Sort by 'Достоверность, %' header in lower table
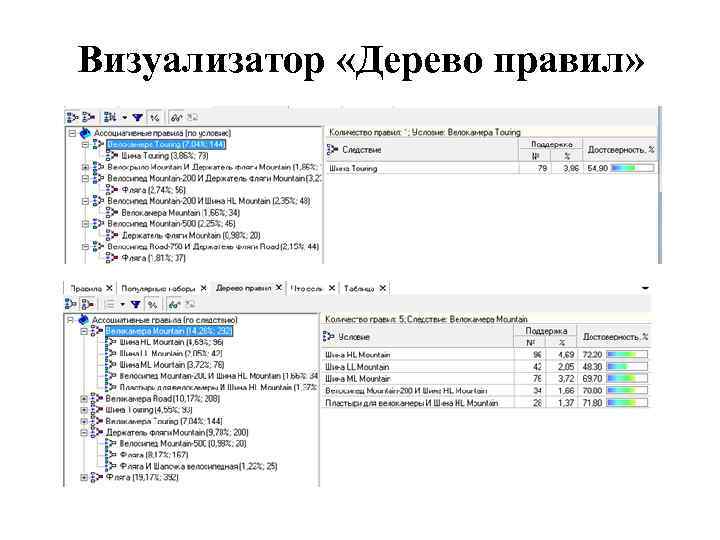This screenshot has height=540, width=720. (616, 337)
